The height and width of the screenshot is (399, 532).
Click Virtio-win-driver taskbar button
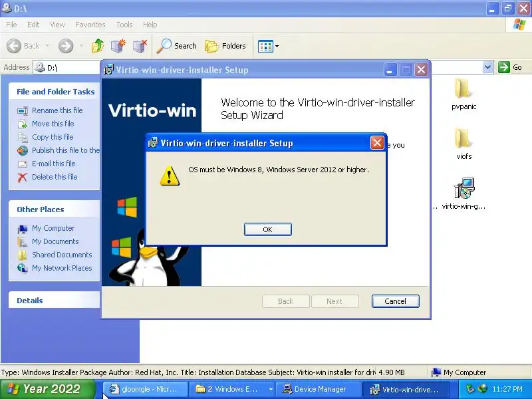pyautogui.click(x=406, y=390)
